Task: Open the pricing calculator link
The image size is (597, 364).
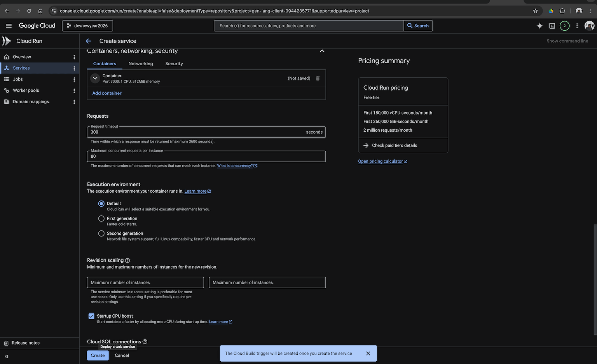Action: [x=380, y=161]
